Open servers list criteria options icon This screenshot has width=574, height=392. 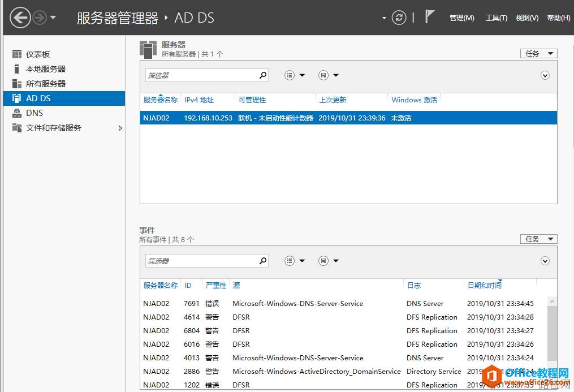point(290,75)
